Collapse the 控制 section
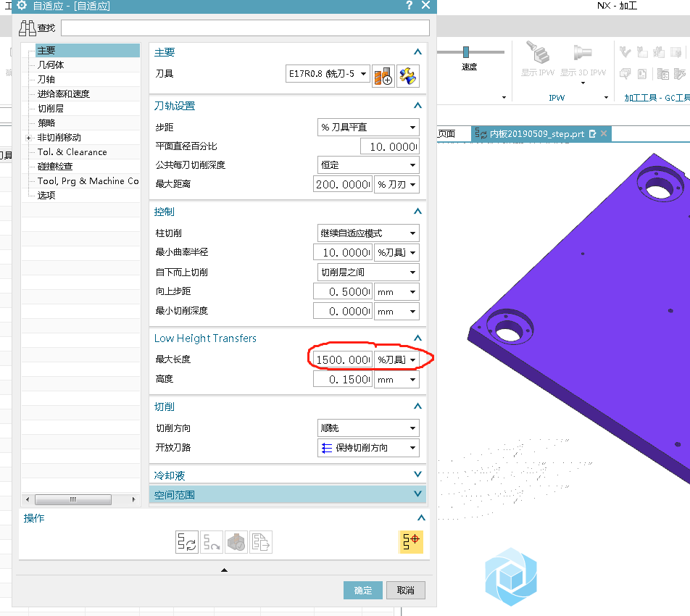 (418, 211)
